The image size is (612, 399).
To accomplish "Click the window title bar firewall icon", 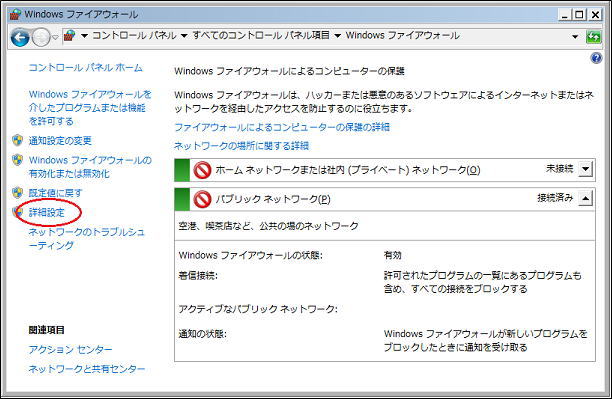I will click(x=15, y=14).
